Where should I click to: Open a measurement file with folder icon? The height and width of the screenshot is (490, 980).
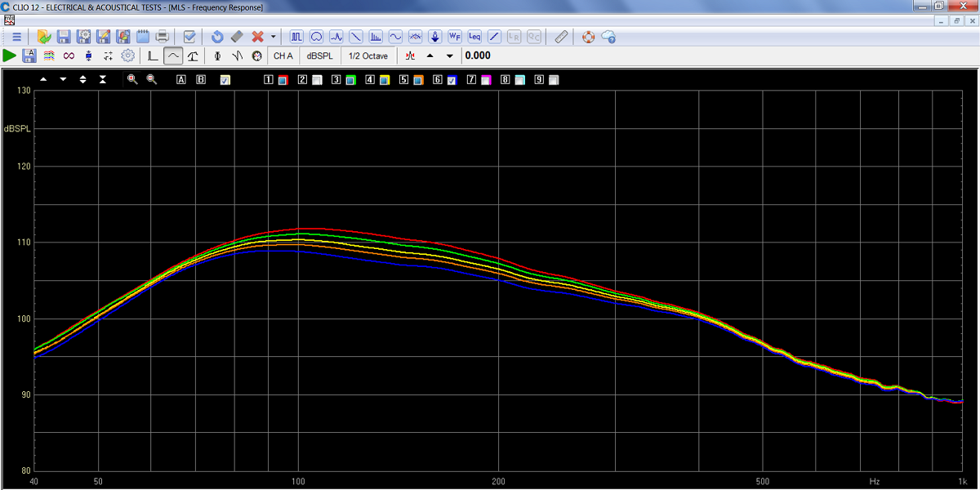click(x=43, y=37)
